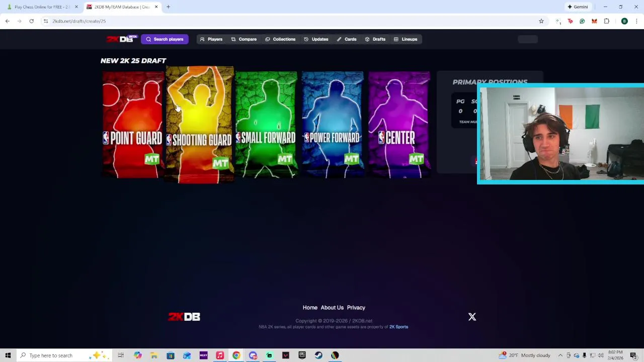Image resolution: width=644 pixels, height=362 pixels.
Task: Open the Shooting Guard draft pack
Action: coord(200,125)
